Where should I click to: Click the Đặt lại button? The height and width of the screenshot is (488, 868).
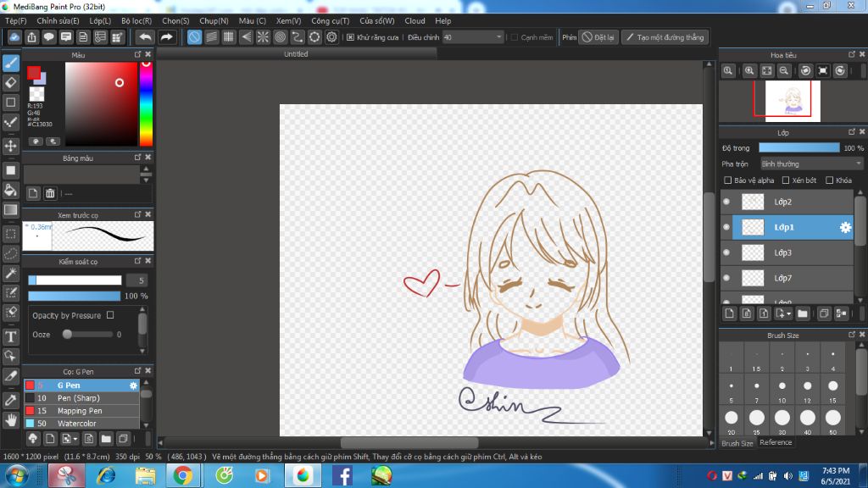598,37
